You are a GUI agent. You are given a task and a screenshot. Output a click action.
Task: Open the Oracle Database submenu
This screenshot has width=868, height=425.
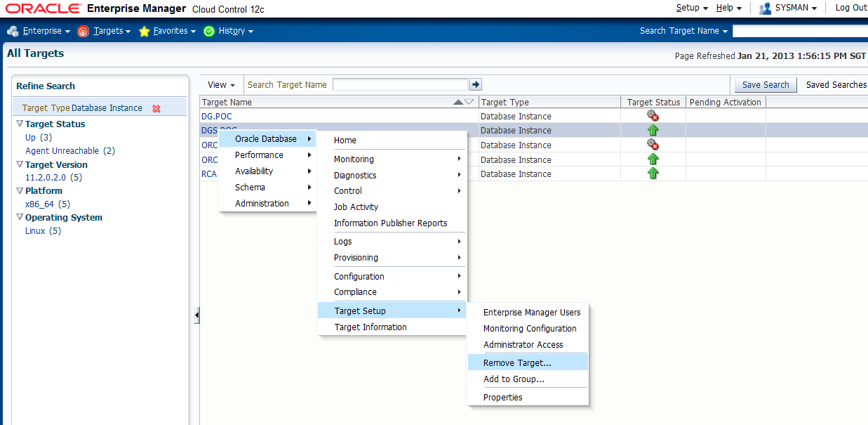[267, 139]
